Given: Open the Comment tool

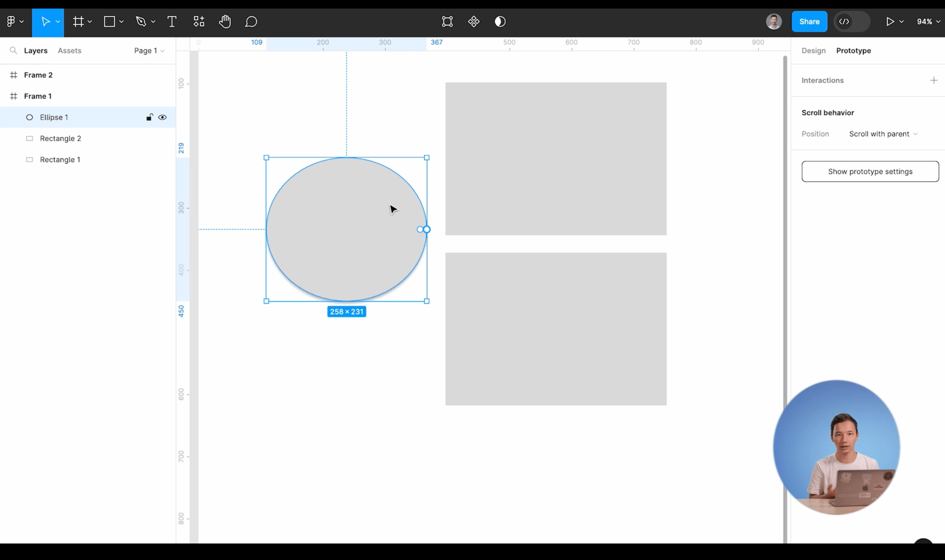Looking at the screenshot, I should click(x=251, y=21).
